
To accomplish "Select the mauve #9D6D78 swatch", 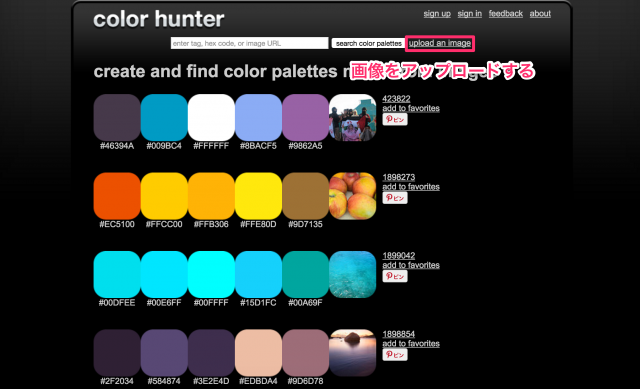I will pyautogui.click(x=305, y=353).
